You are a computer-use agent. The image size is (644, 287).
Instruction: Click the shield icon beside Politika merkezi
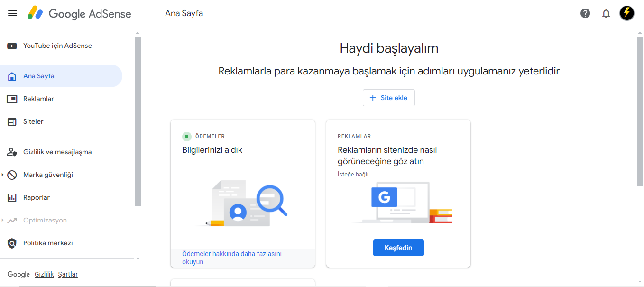tap(12, 243)
